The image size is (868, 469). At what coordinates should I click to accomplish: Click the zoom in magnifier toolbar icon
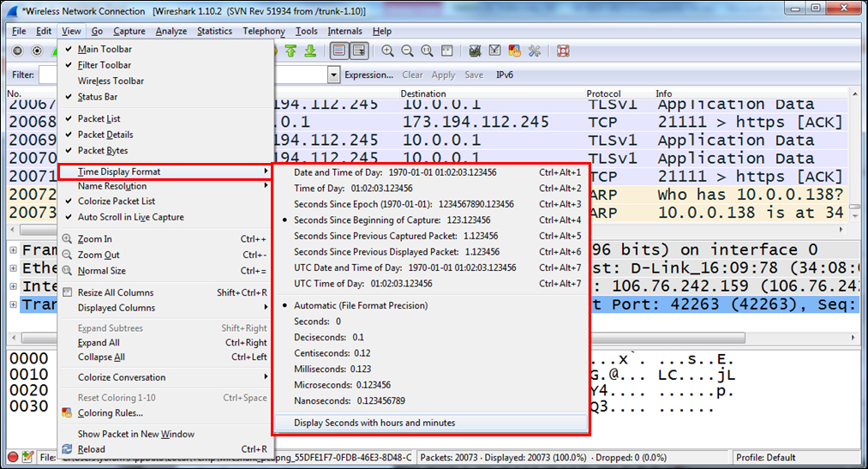(387, 51)
